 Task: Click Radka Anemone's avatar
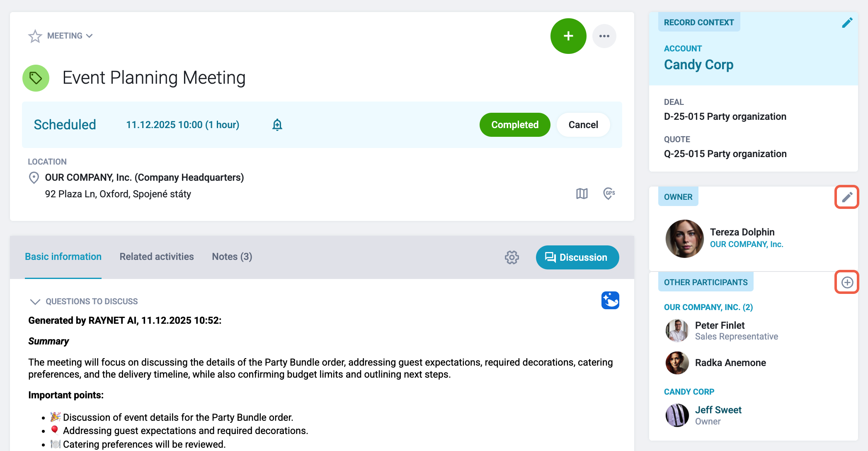677,363
